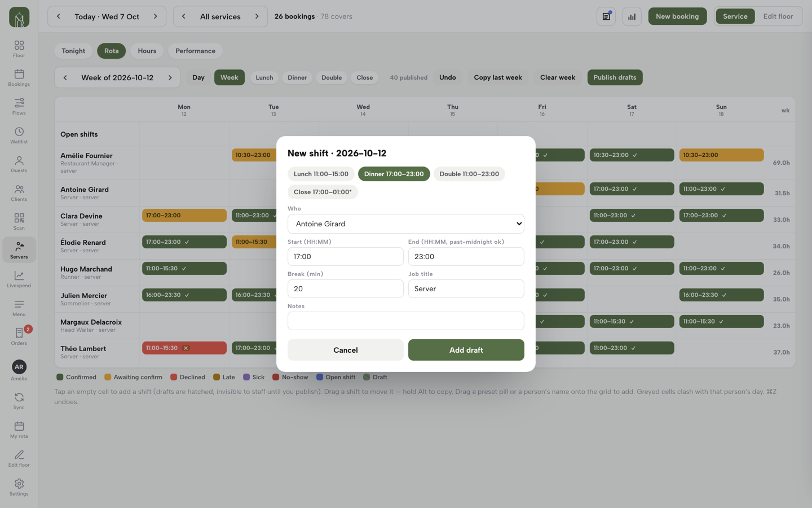Open Settings gear in sidebar
The width and height of the screenshot is (812, 508).
pyautogui.click(x=19, y=487)
